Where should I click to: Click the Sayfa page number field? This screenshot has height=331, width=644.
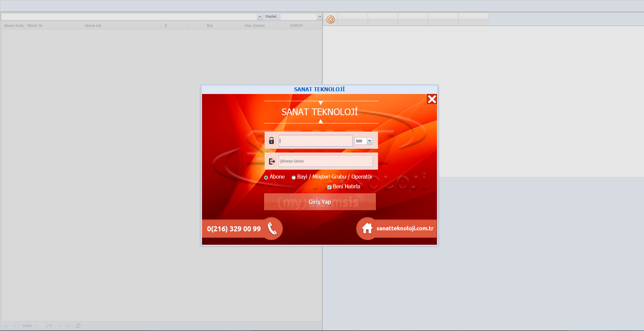(39, 326)
